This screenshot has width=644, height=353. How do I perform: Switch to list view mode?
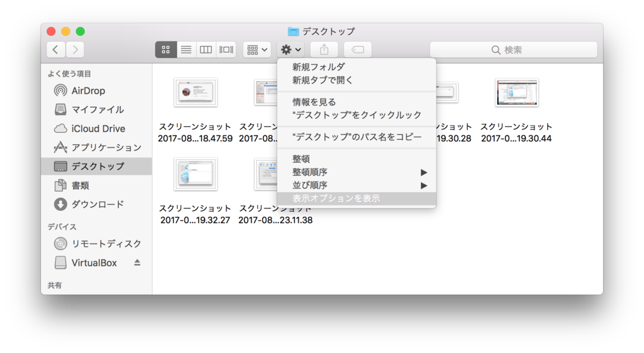tap(186, 50)
